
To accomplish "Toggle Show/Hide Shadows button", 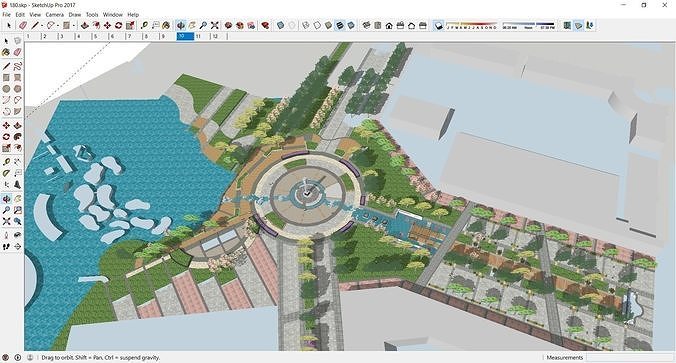I will point(438,25).
